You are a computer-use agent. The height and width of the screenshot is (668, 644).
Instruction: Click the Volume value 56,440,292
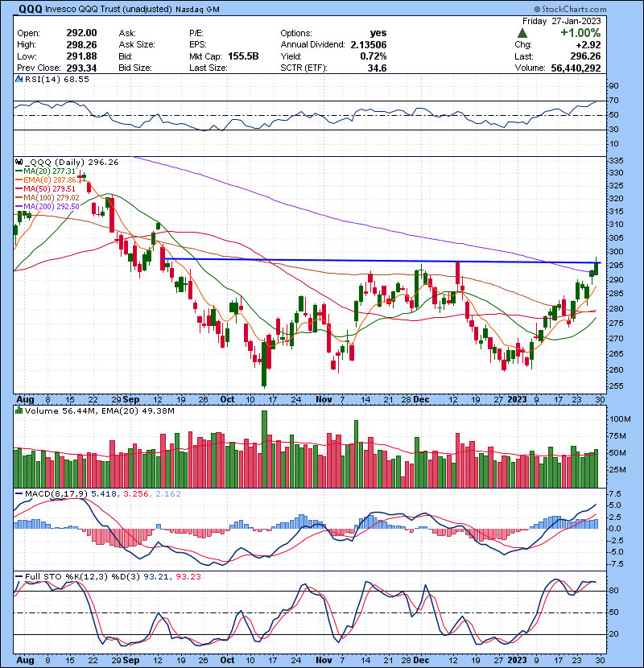pos(576,68)
